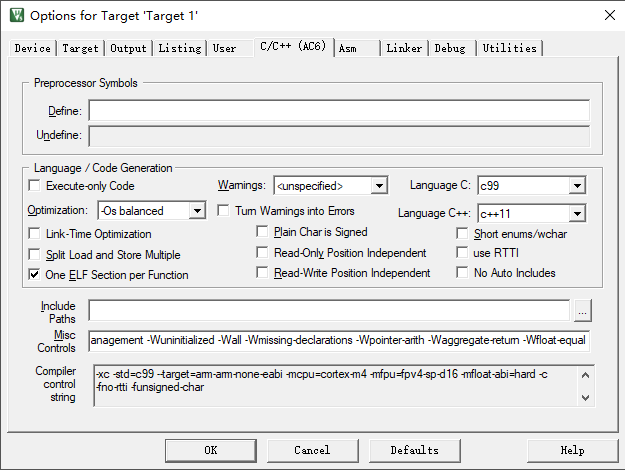625x470 pixels.
Task: Open the Target tab
Action: (81, 48)
